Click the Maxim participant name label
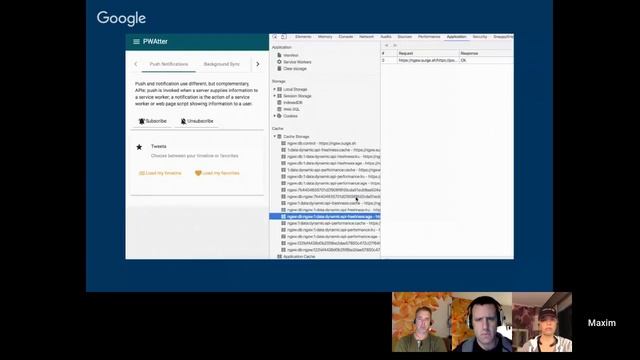The height and width of the screenshot is (360, 640). (602, 323)
